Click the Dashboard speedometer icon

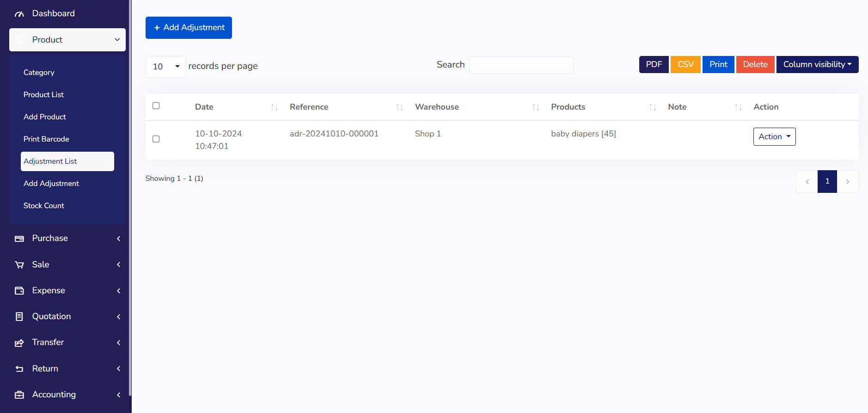[x=19, y=14]
